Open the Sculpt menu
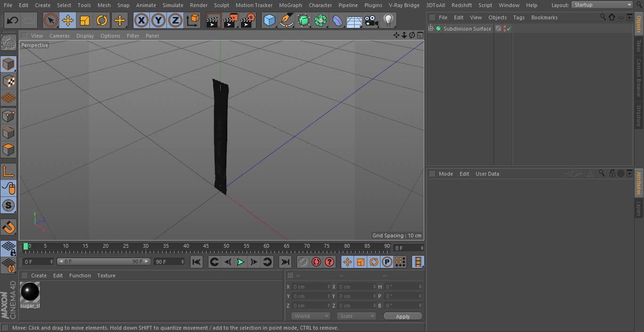This screenshot has width=644, height=332. (222, 5)
